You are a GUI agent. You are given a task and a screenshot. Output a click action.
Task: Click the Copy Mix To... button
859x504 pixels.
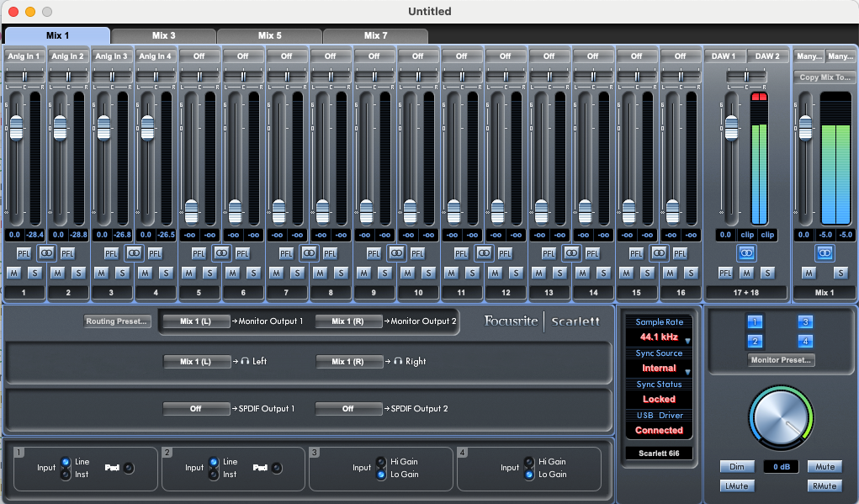(824, 77)
